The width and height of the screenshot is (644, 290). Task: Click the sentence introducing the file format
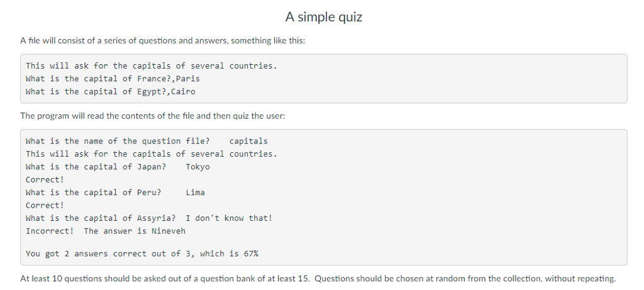tap(163, 41)
